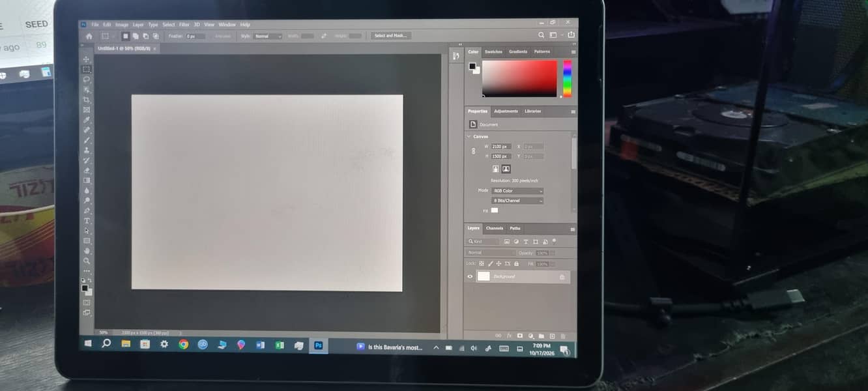
Task: Toggle Intersect with Selection mode
Action: pyautogui.click(x=155, y=36)
